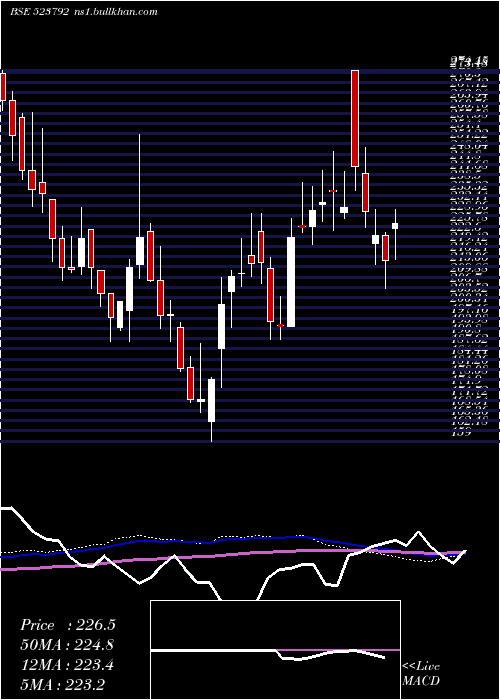The image size is (500, 700).
Task: Click the BSE 523792 symbol label
Action: 39,12
